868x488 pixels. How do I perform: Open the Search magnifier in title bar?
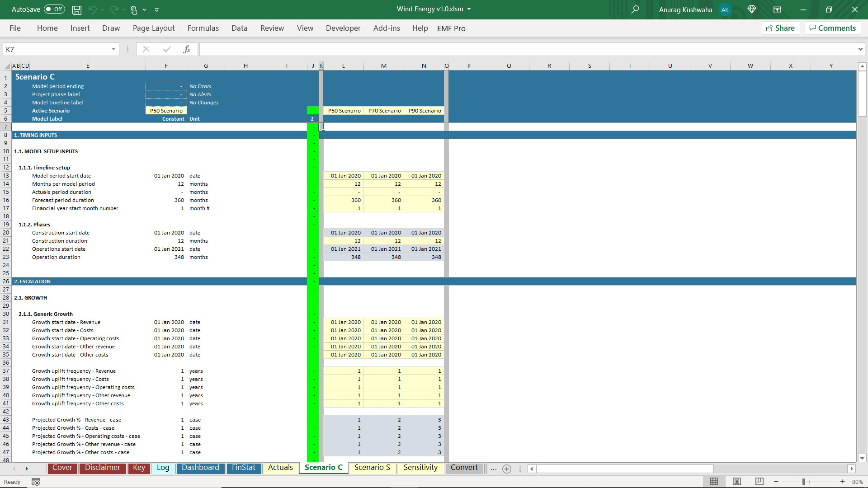pos(635,9)
